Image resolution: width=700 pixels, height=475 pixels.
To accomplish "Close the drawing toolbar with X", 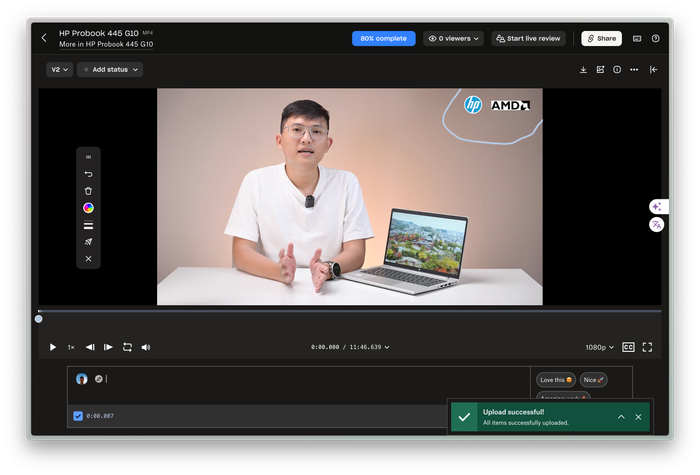I will coord(88,259).
